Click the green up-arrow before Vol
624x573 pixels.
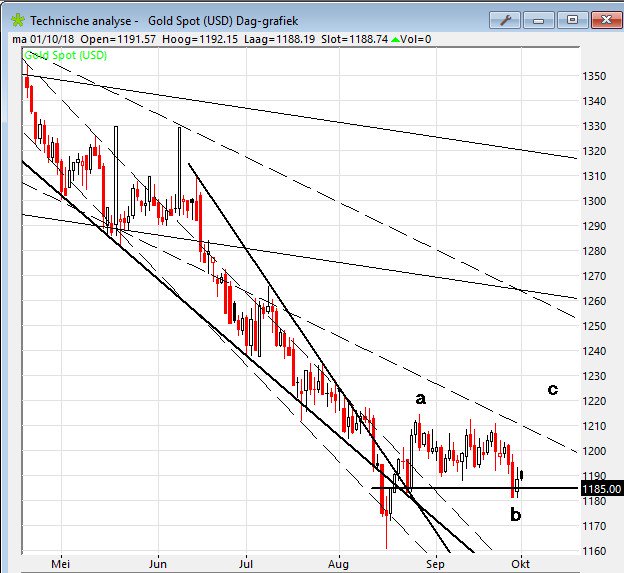[395, 39]
